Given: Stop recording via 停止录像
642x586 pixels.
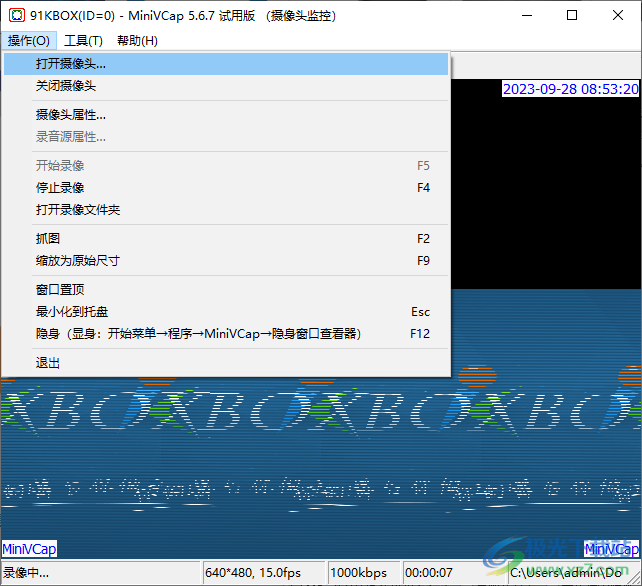Looking at the screenshot, I should pos(226,188).
